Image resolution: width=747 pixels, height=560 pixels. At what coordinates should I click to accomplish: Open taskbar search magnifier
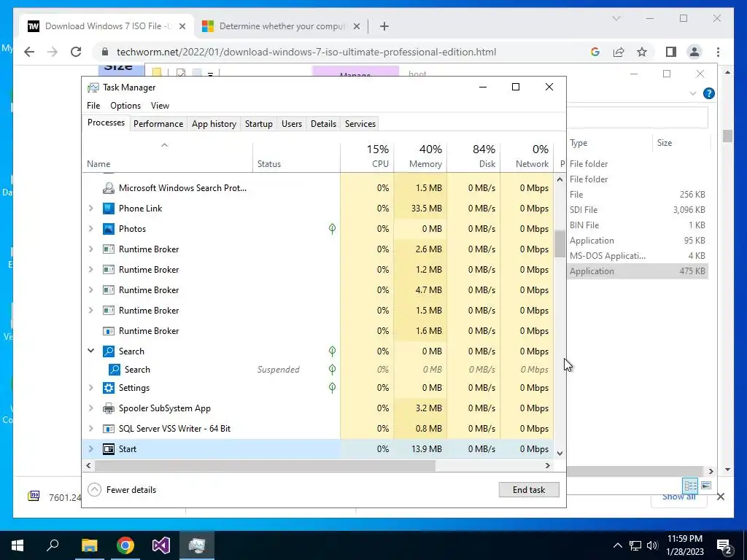53,545
